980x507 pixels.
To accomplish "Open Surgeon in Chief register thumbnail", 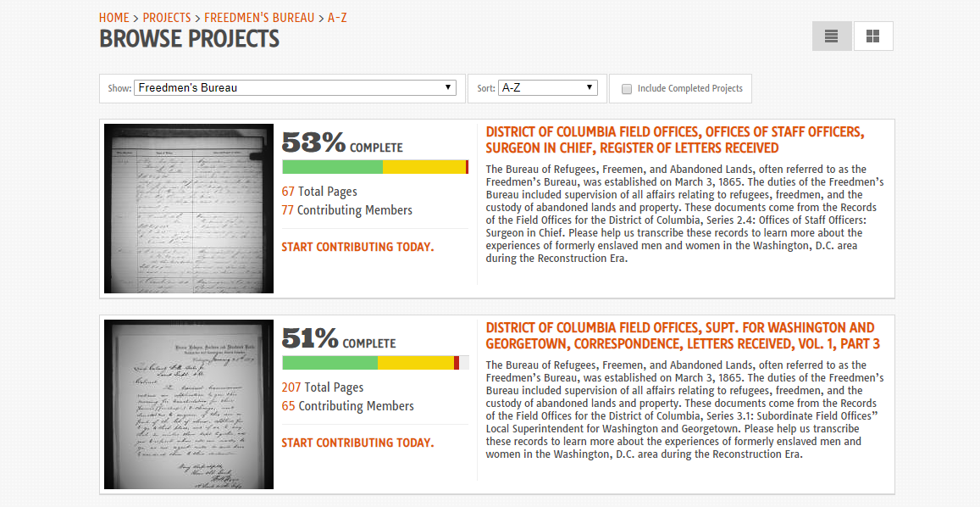I will (189, 209).
